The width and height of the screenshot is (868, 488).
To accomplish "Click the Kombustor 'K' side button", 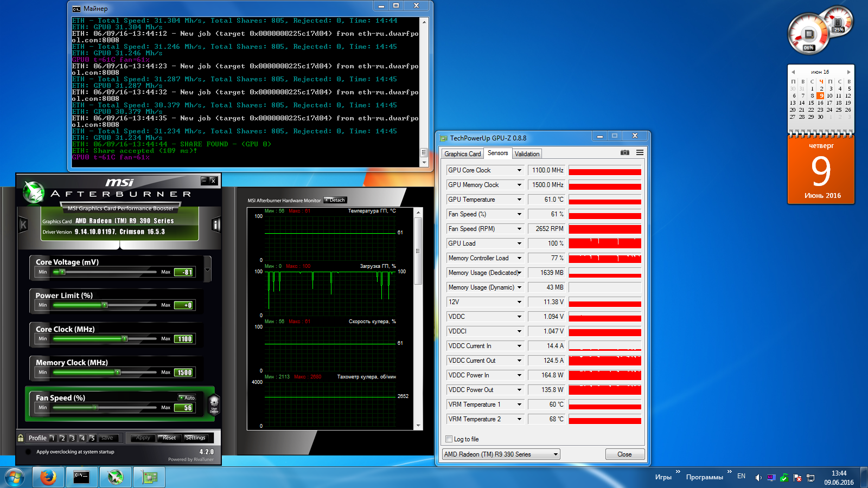I will pyautogui.click(x=23, y=224).
